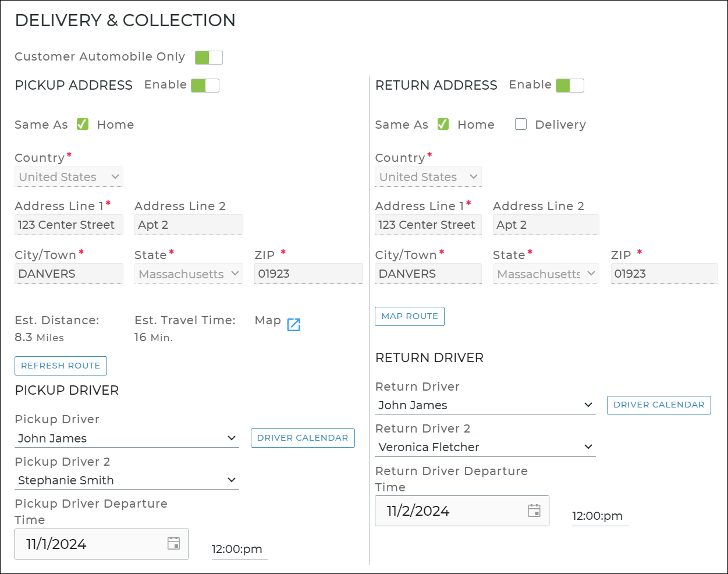The height and width of the screenshot is (574, 728).
Task: Uncheck pickup Same As Home checkbox
Action: click(83, 125)
